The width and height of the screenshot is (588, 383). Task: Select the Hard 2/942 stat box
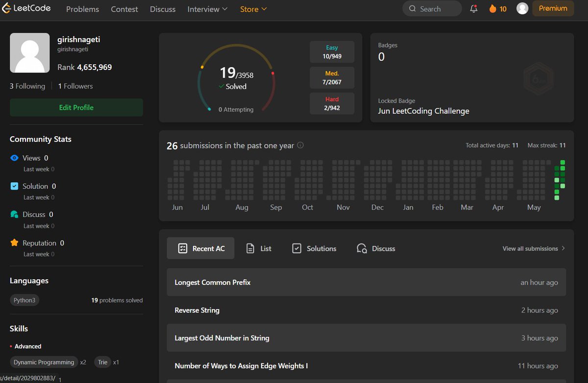point(332,103)
